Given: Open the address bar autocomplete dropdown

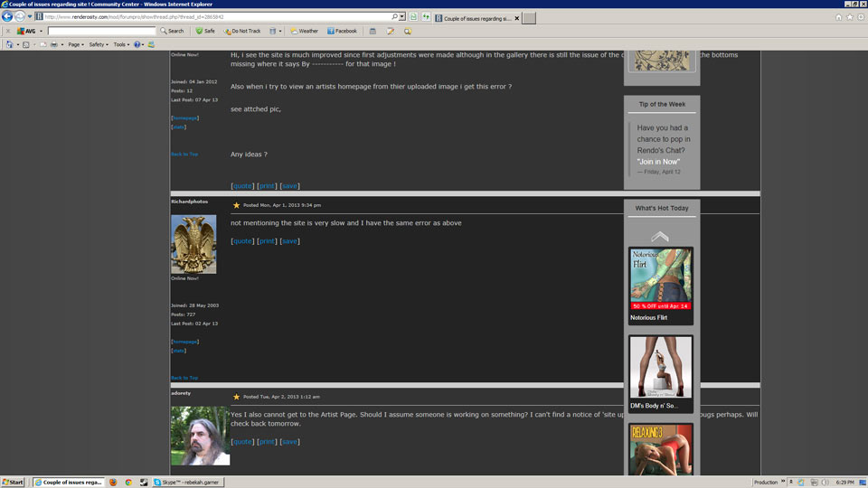Looking at the screenshot, I should click(x=402, y=17).
